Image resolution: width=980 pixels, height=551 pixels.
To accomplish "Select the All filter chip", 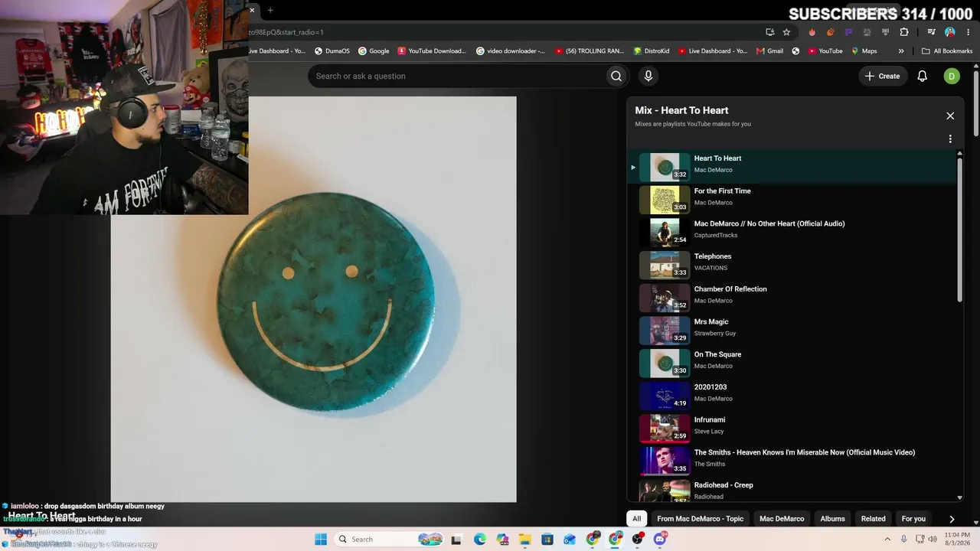I will coord(636,519).
